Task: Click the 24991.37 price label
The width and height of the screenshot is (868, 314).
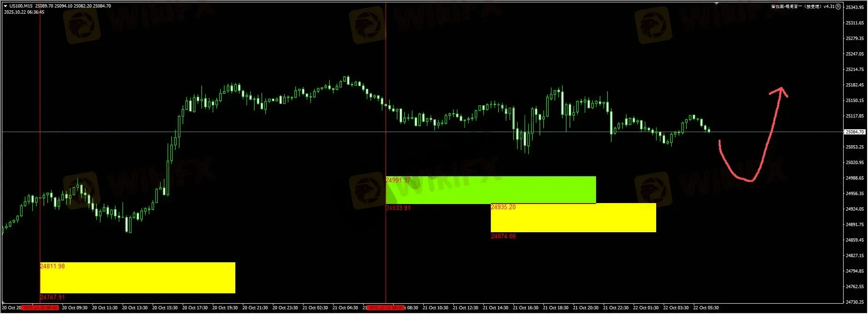Action: [398, 180]
